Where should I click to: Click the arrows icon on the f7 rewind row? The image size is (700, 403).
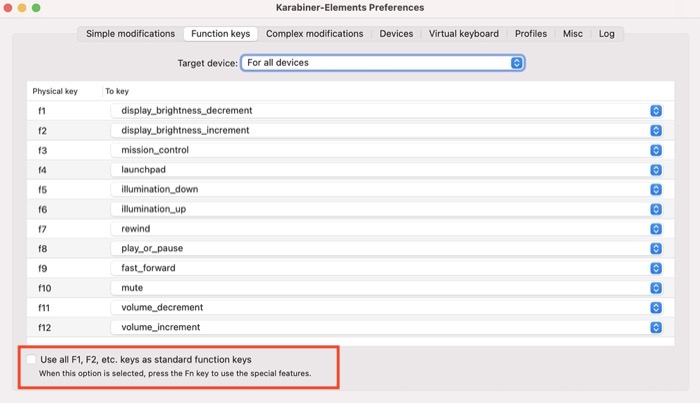(656, 229)
